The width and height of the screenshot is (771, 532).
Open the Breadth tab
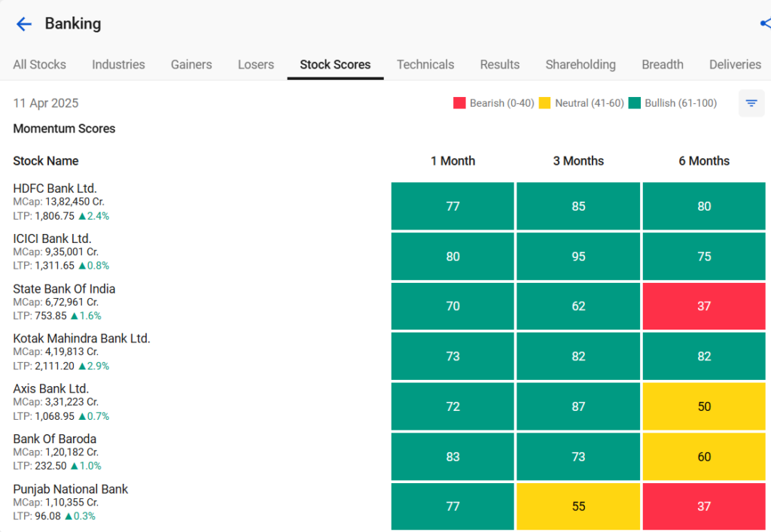pyautogui.click(x=663, y=65)
